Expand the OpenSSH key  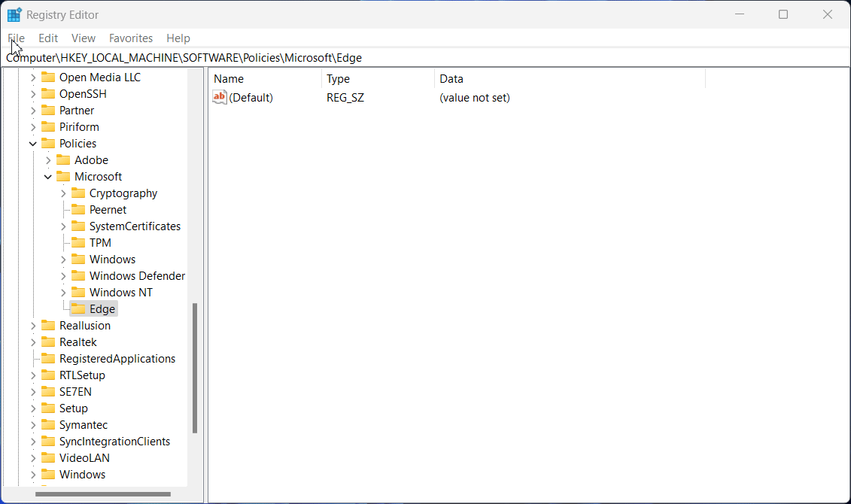click(33, 94)
